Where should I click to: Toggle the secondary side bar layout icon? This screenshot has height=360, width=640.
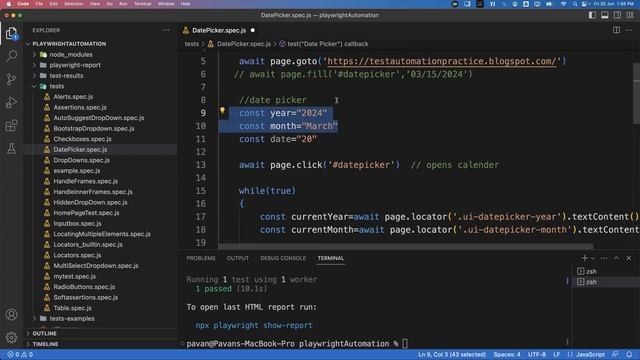click(618, 15)
